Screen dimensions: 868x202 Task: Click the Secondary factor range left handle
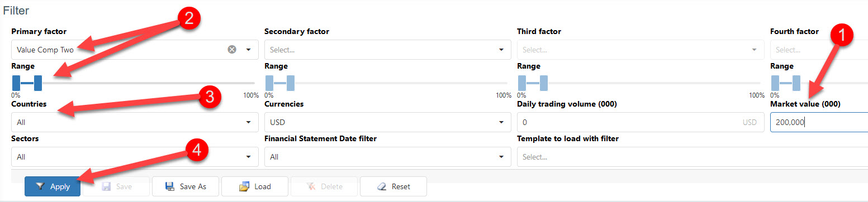[269, 83]
